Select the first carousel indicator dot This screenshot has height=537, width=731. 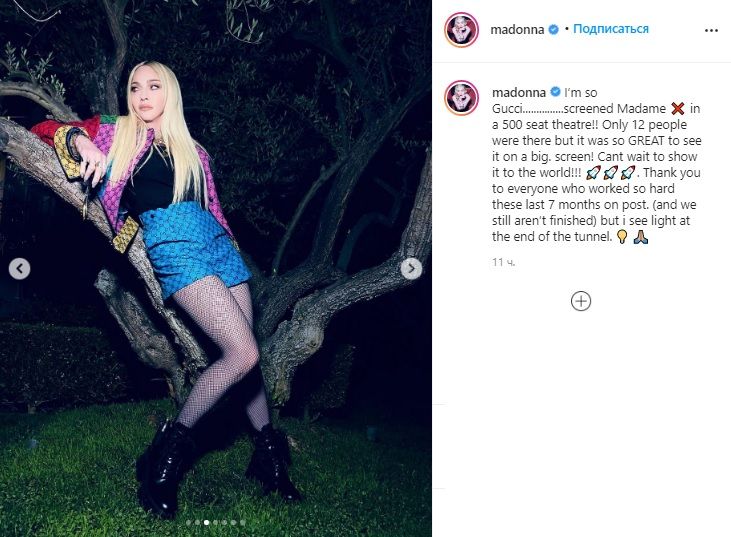[188, 523]
